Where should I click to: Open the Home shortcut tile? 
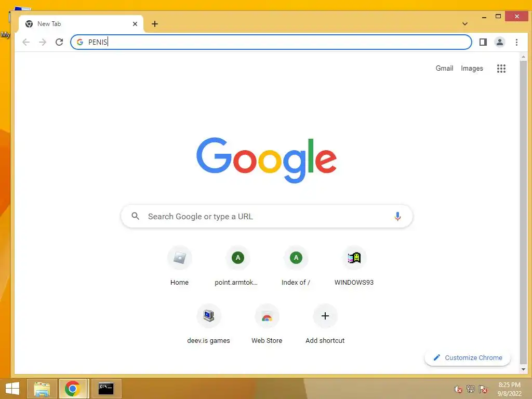179,266
